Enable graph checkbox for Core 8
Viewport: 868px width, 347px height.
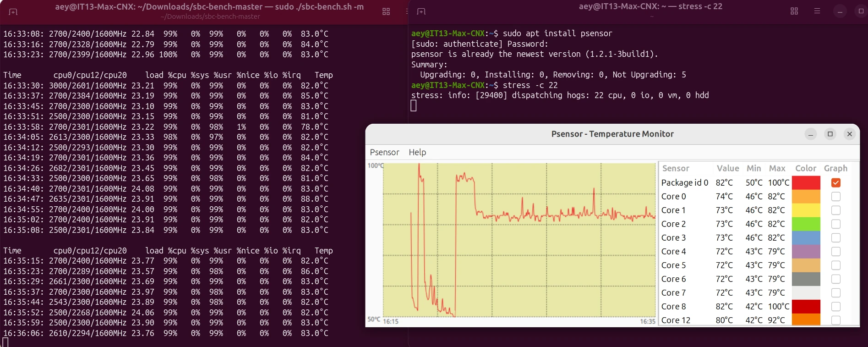click(x=836, y=306)
